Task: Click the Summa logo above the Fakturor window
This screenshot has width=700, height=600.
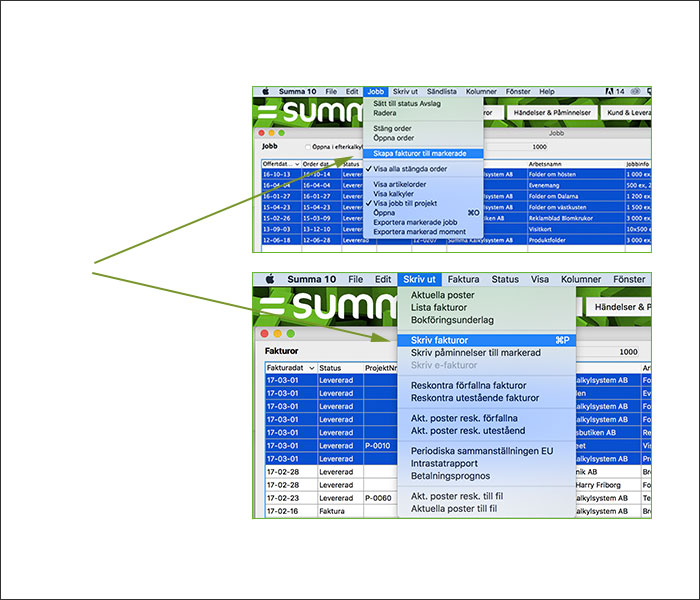Action: pos(328,306)
